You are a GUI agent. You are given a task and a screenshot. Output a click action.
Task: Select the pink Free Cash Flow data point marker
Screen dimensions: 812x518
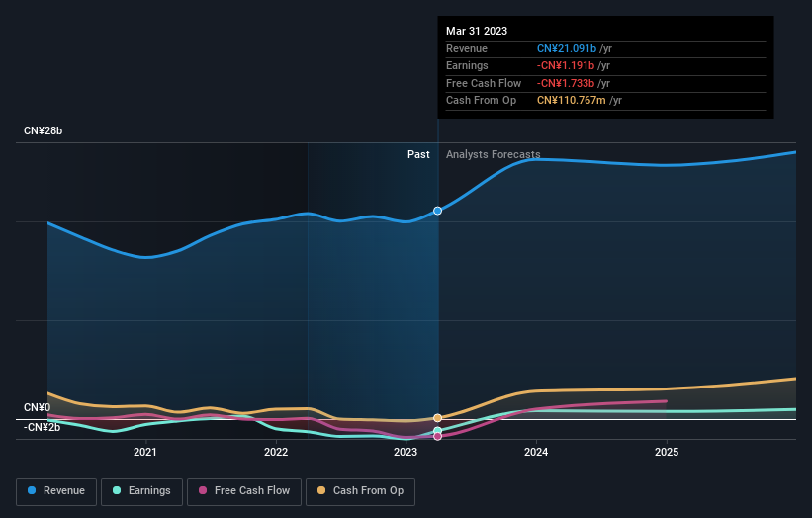(437, 437)
